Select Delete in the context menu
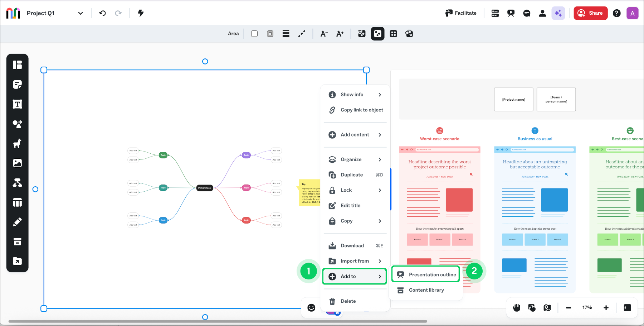This screenshot has width=644, height=326. [348, 301]
